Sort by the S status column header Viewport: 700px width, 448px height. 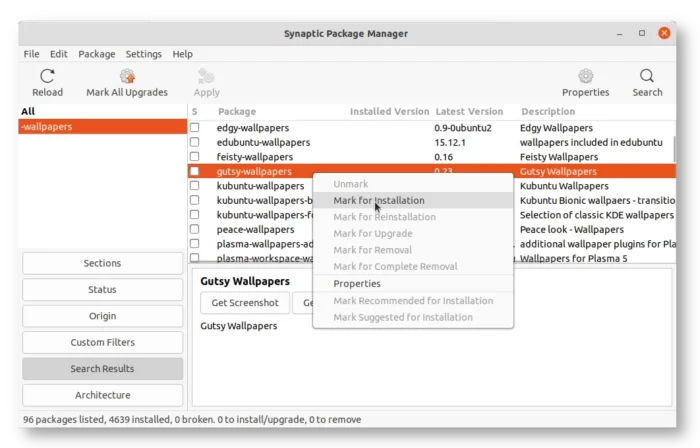[195, 112]
